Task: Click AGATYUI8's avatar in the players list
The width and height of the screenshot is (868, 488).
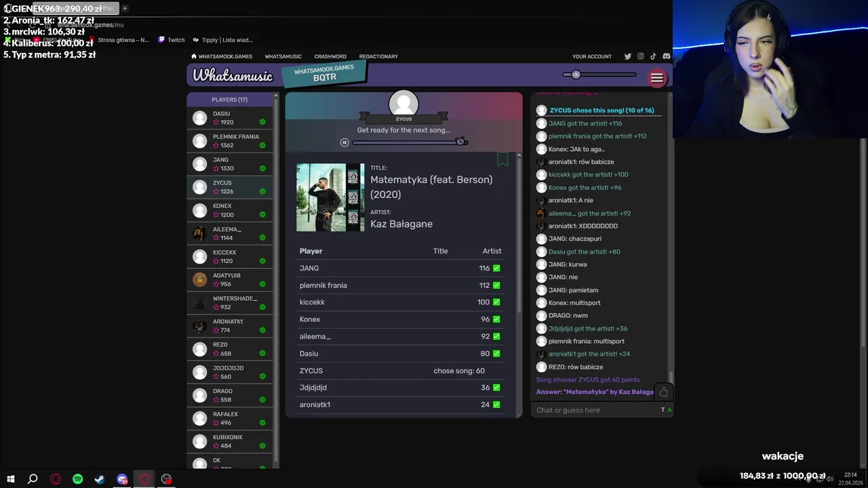Action: click(x=199, y=280)
